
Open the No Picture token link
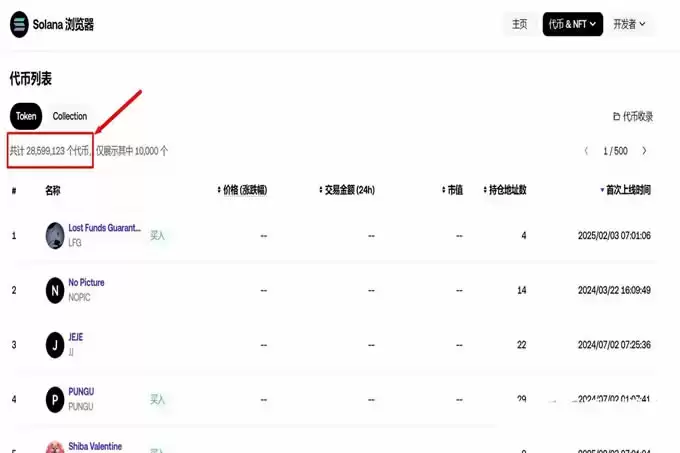point(86,283)
